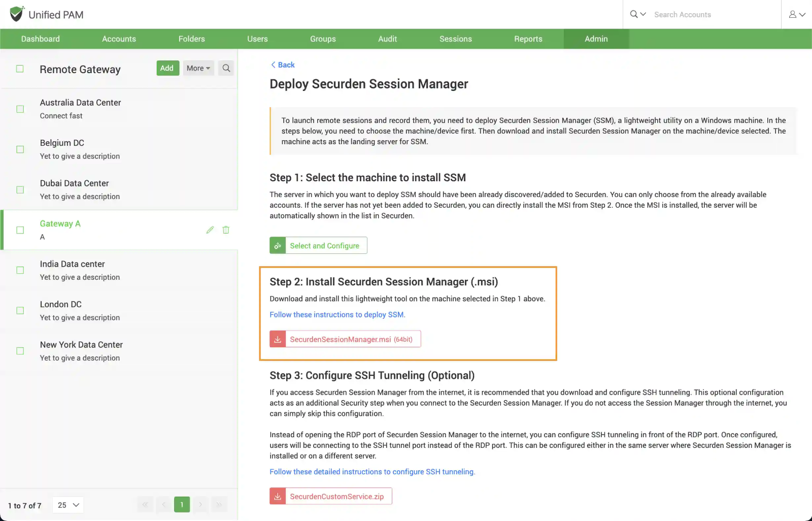
Task: Check the India Data center box
Action: [x=20, y=270]
